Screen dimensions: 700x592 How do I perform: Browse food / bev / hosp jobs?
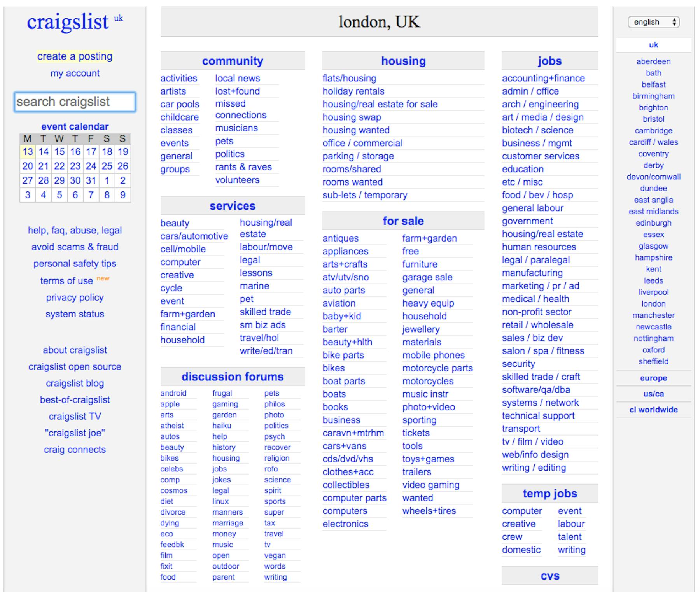point(537,195)
